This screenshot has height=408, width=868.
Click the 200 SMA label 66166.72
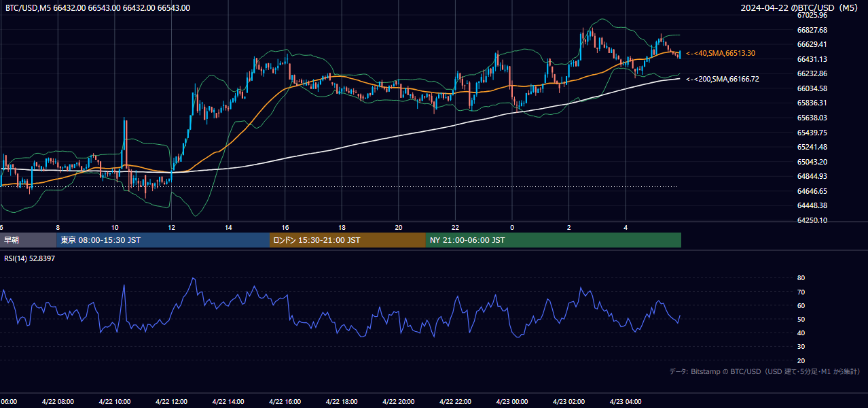(x=723, y=79)
